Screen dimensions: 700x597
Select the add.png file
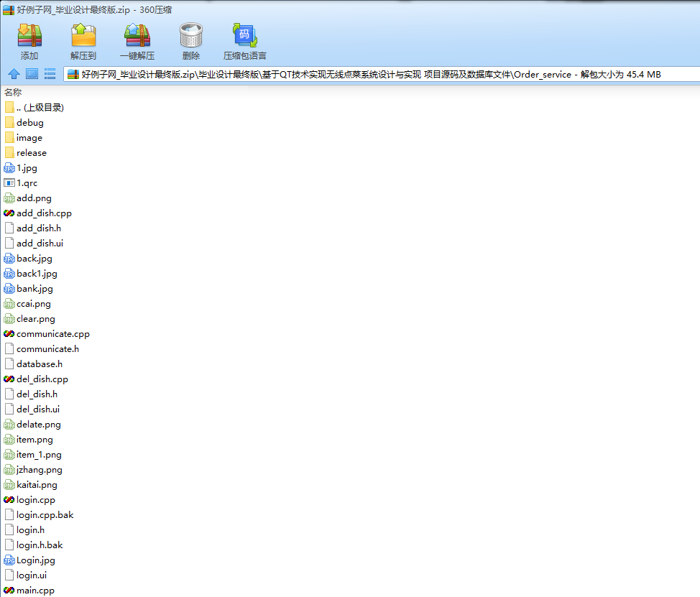(28, 198)
